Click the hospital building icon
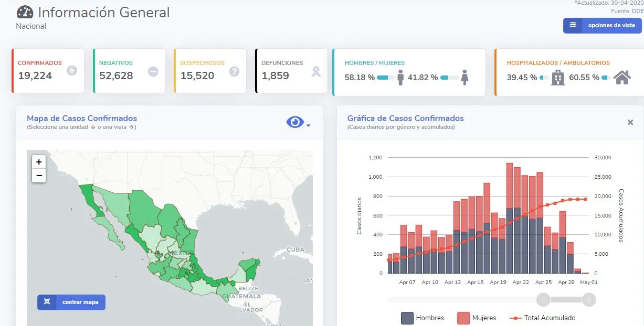 coord(558,78)
